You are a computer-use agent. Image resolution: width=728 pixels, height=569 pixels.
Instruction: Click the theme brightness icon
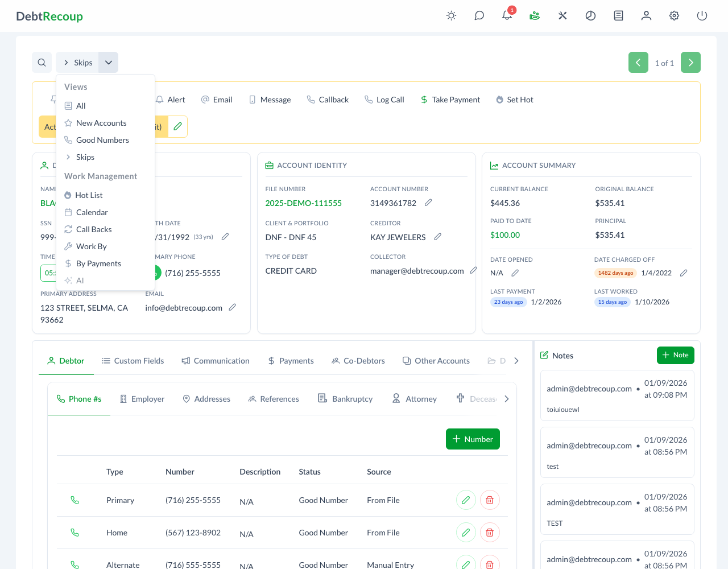pos(451,15)
